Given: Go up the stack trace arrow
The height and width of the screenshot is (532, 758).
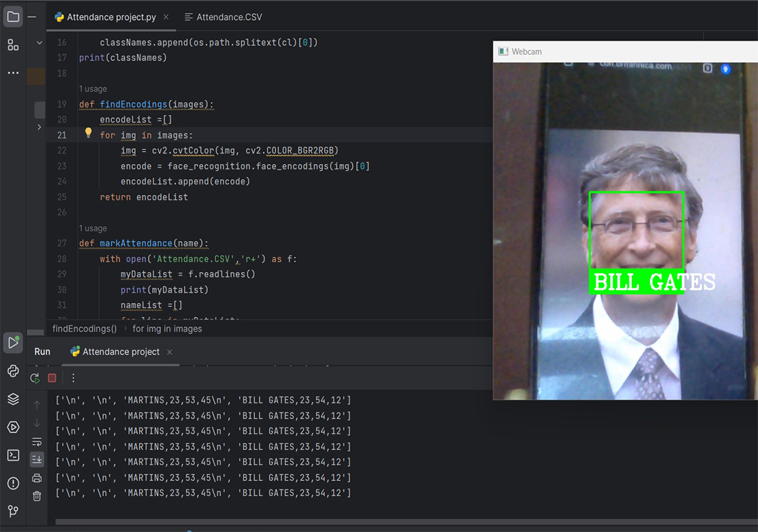Looking at the screenshot, I should [36, 405].
